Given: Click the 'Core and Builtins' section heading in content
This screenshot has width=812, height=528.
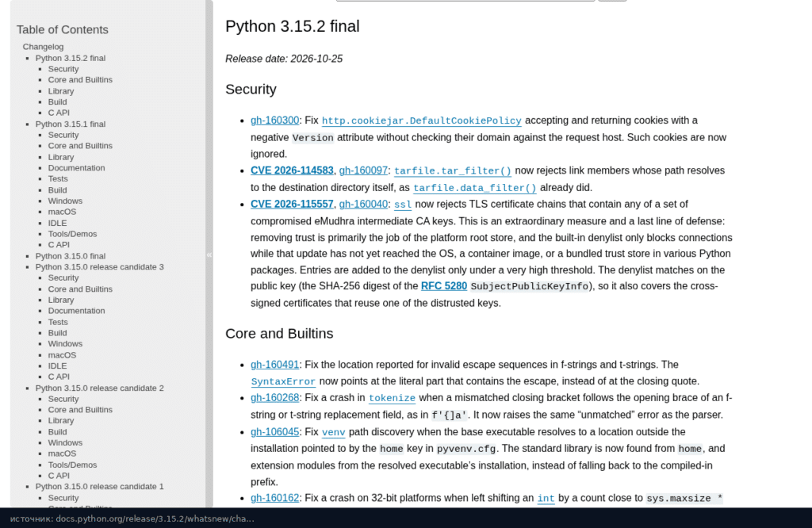Looking at the screenshot, I should (279, 333).
